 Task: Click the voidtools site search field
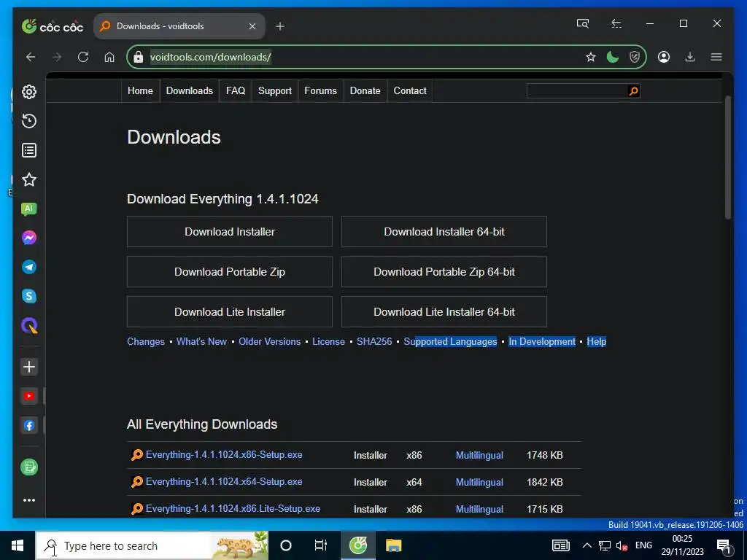click(577, 91)
